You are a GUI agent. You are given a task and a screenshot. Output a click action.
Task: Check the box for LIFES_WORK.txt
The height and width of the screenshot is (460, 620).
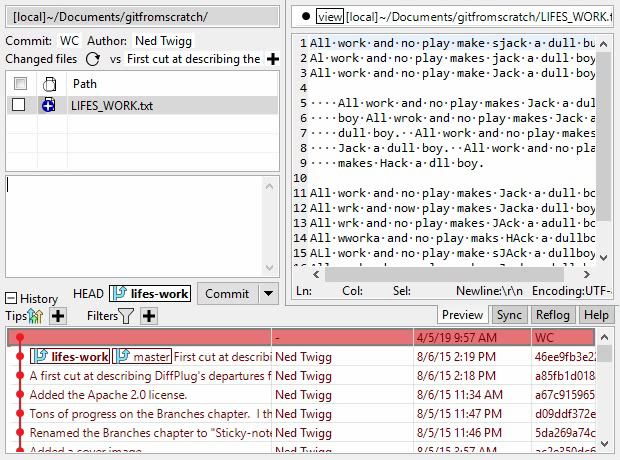pyautogui.click(x=19, y=105)
